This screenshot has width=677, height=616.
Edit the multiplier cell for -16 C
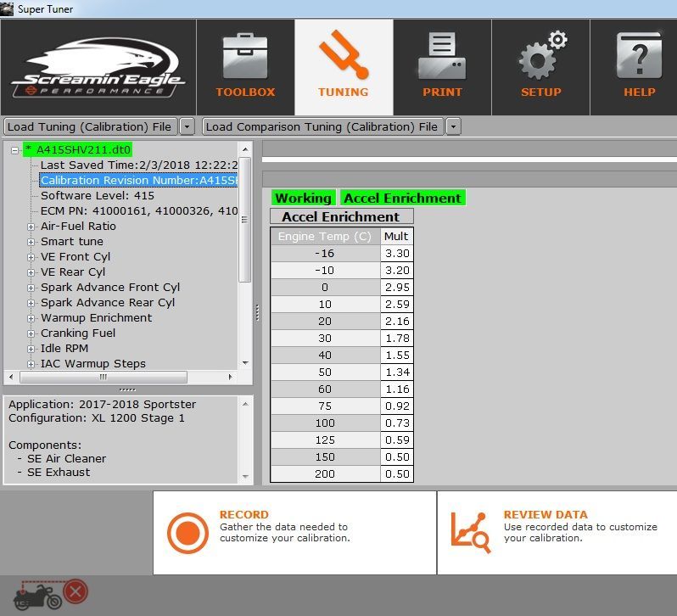pos(396,253)
